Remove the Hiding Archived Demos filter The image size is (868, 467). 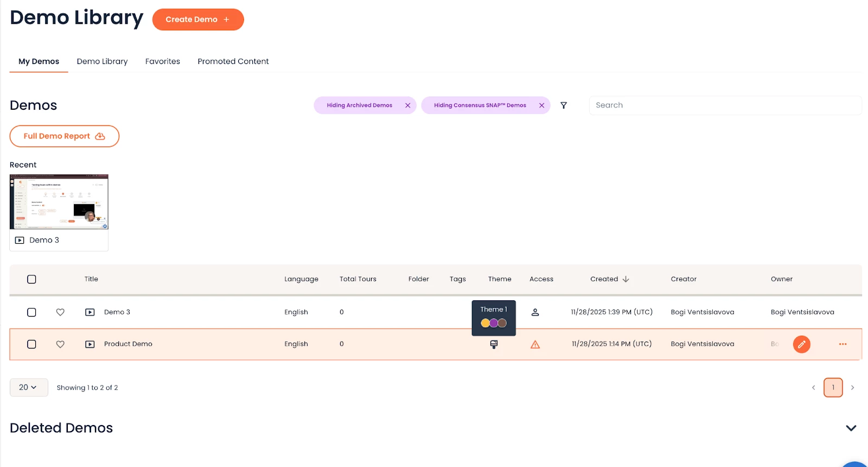click(407, 105)
